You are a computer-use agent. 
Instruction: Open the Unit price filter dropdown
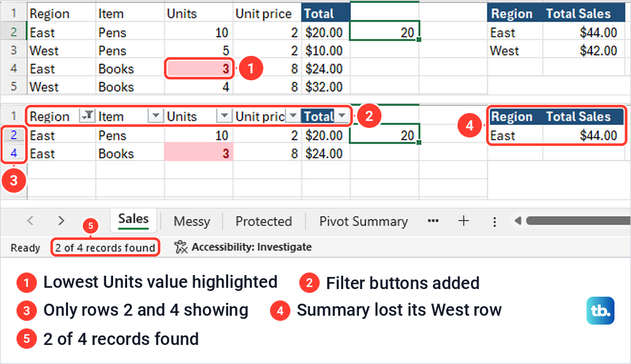pyautogui.click(x=293, y=116)
